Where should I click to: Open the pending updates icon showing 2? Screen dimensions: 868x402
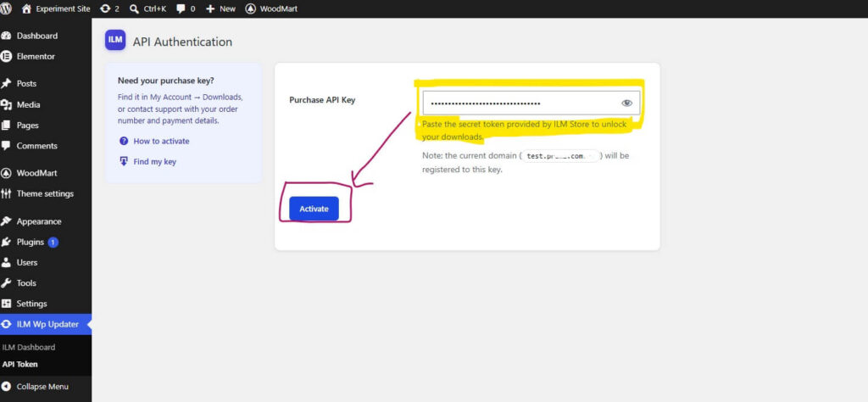[x=109, y=8]
